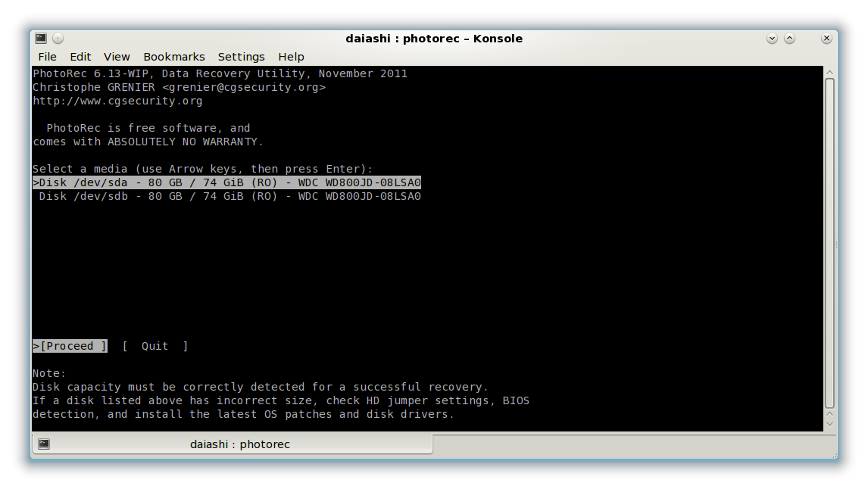Open the Edit menu

point(80,57)
